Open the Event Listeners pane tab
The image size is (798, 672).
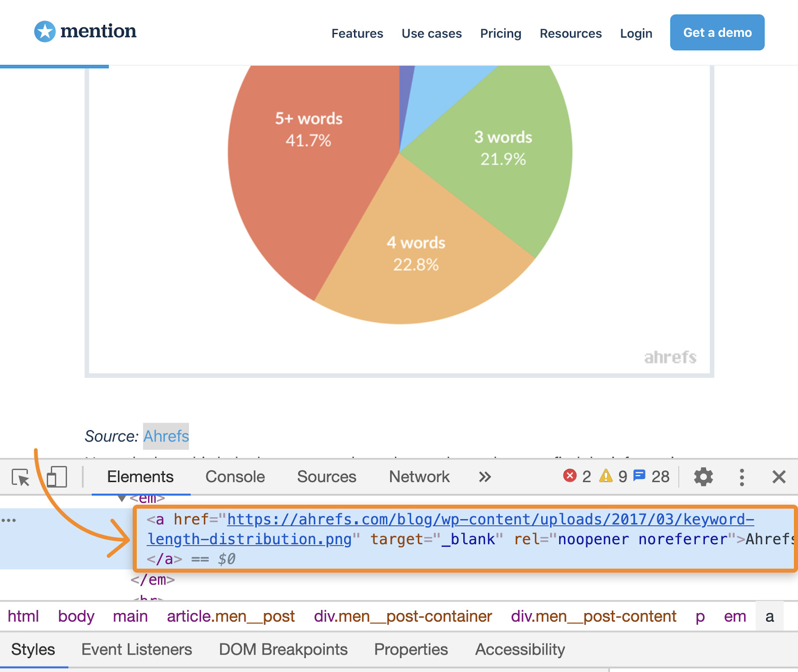click(137, 650)
